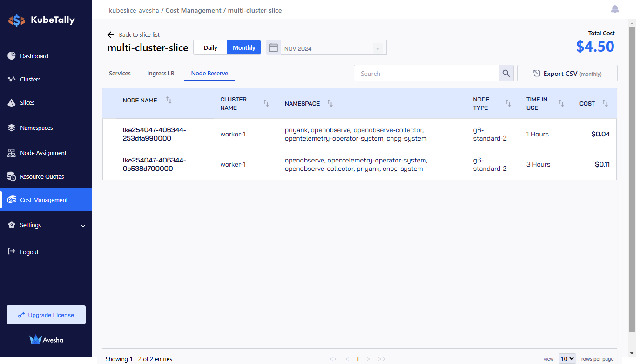Click the Cost Management coin icon
Screen dimensions: 640x364
click(12, 200)
